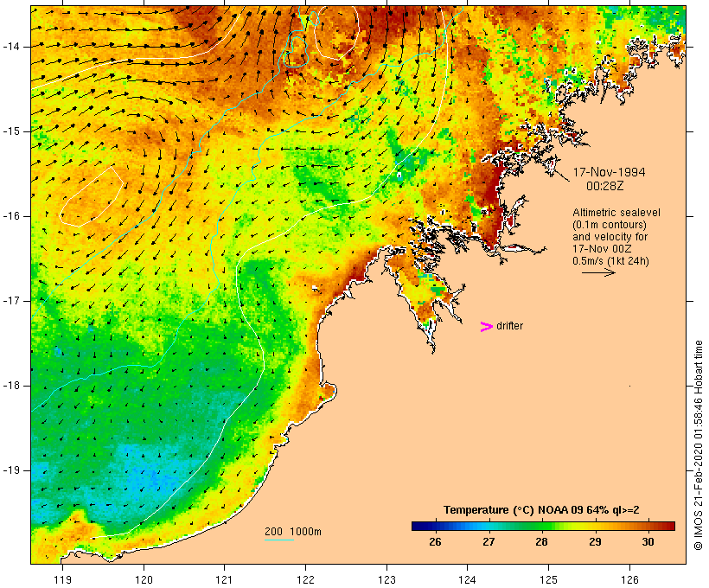Click the longitude axis label '126'

629,579
